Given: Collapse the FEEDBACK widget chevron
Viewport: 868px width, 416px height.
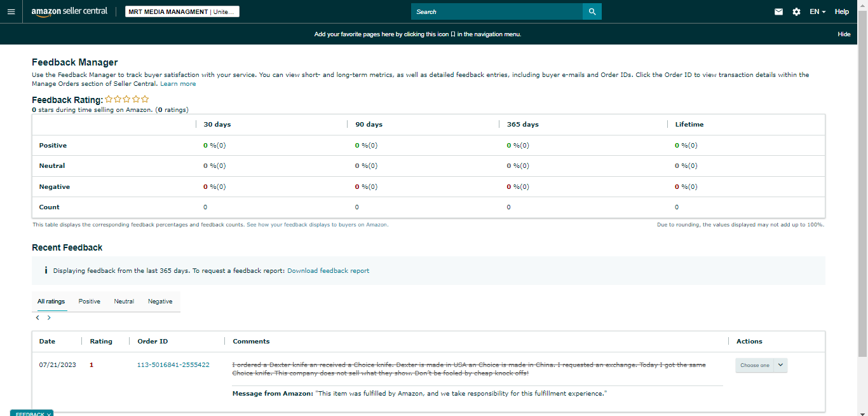Looking at the screenshot, I should pyautogui.click(x=49, y=414).
